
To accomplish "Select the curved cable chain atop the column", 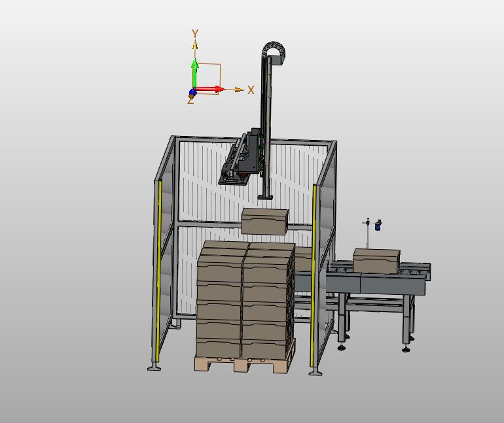I will click(274, 50).
